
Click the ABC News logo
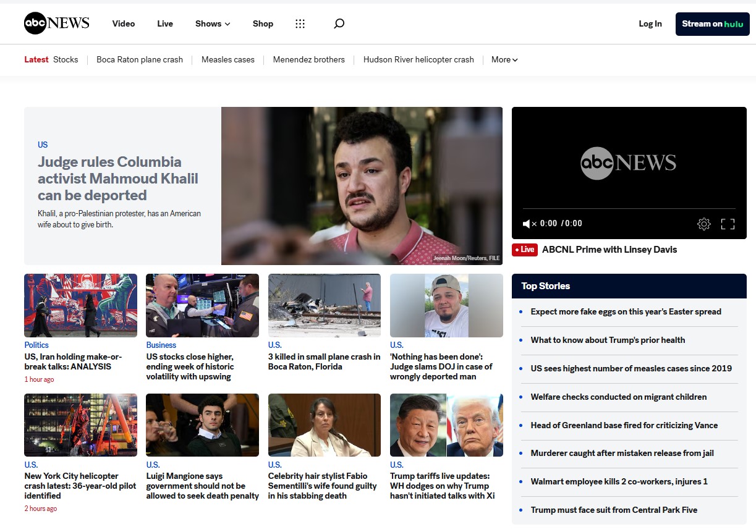[57, 23]
